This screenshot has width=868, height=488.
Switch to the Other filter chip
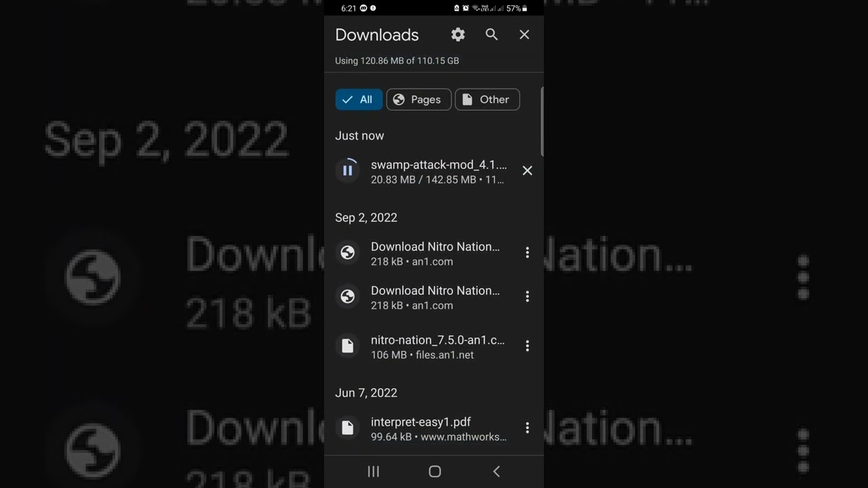(487, 100)
